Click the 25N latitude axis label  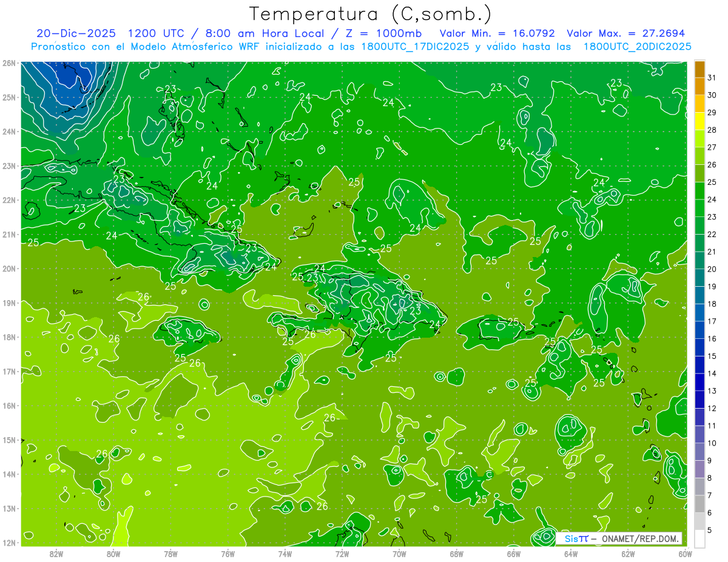click(x=8, y=97)
